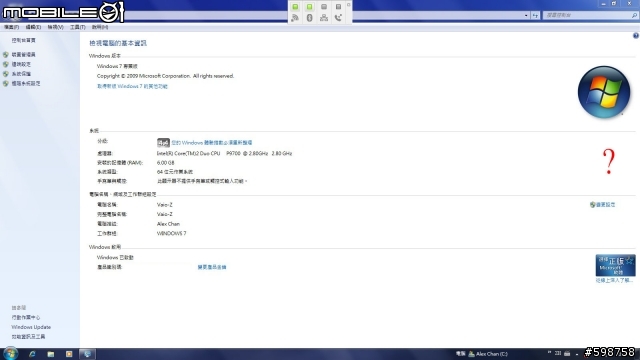This screenshot has width=640, height=360.
Task: Click the computer name value 'Vaio-Z'
Action: [164, 204]
